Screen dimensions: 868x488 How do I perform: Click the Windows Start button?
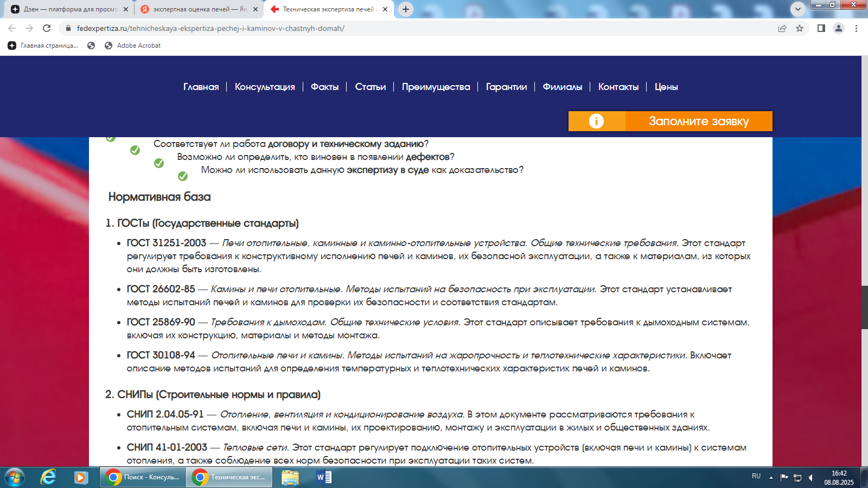pos(15,477)
